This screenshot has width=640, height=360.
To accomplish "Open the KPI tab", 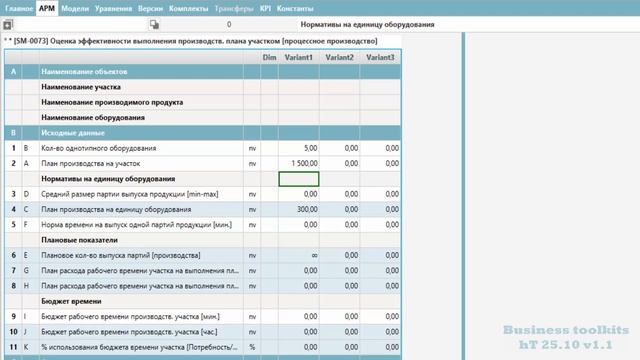I will [265, 8].
